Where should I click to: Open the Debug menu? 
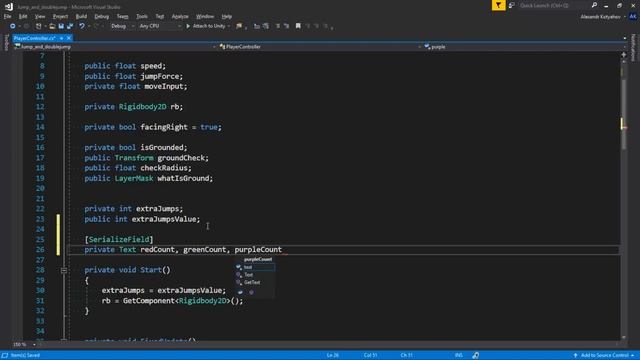click(x=102, y=16)
